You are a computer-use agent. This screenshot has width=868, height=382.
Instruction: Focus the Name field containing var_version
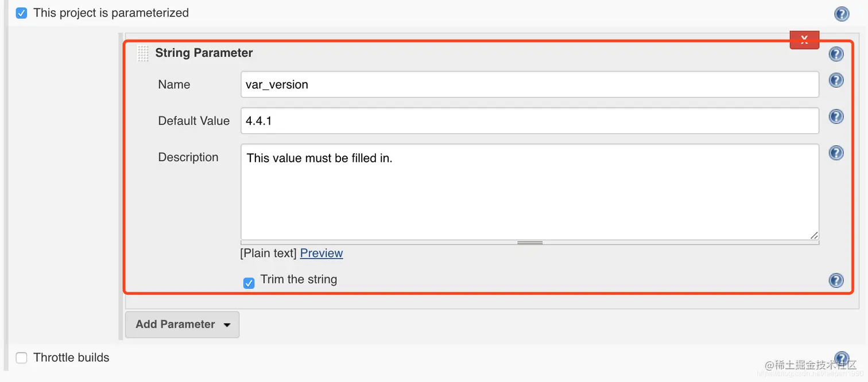[x=529, y=84]
